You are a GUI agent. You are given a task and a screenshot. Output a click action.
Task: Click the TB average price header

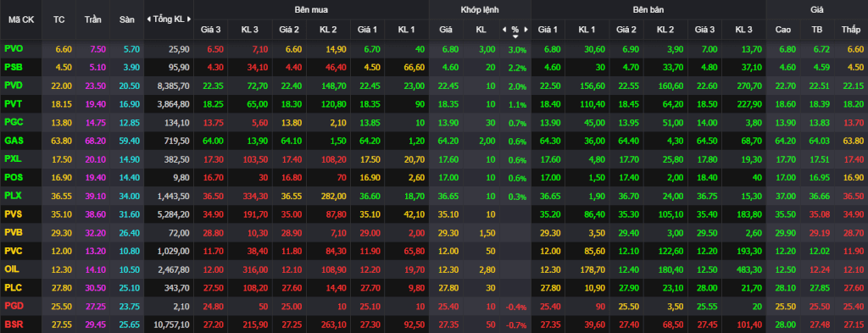pos(816,30)
